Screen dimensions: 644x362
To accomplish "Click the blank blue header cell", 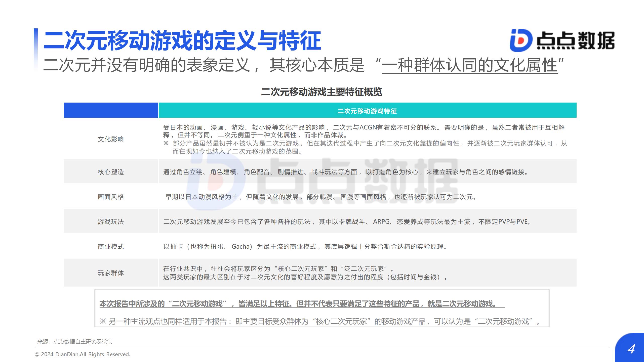I will [x=111, y=110].
